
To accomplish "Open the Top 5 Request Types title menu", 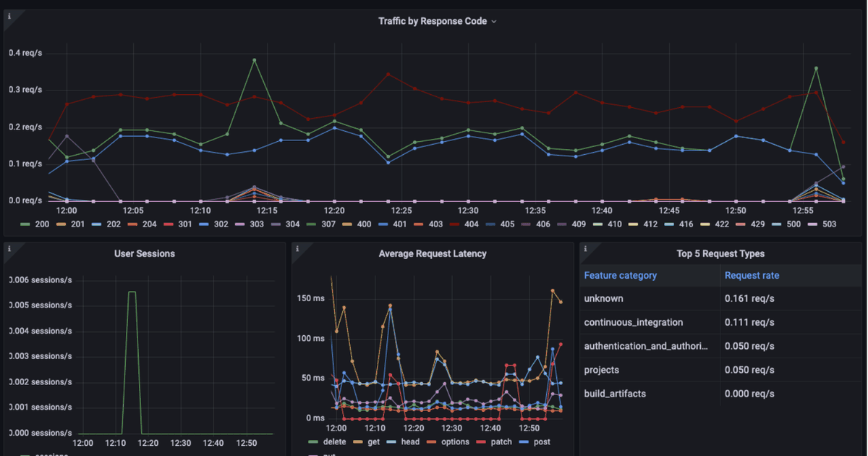I will click(720, 254).
